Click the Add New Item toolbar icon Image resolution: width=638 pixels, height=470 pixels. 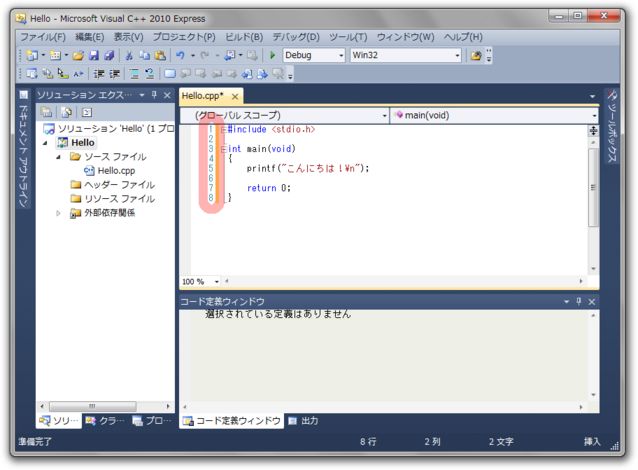pos(55,55)
